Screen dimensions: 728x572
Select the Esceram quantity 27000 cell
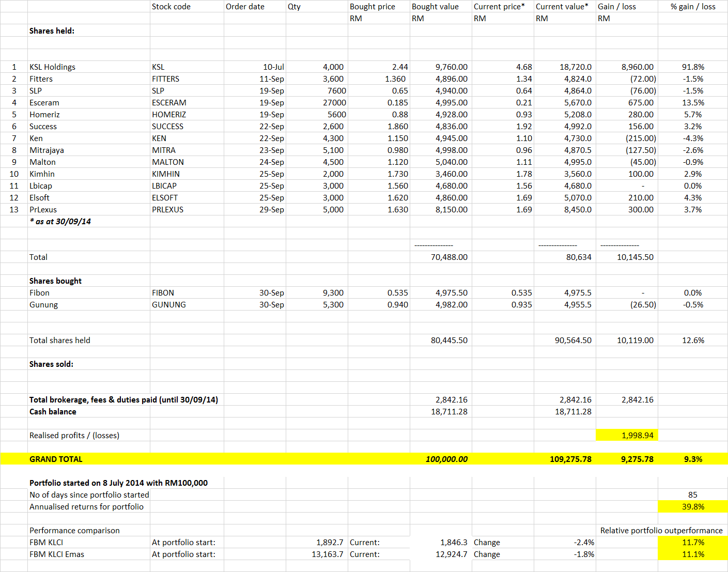[317, 102]
